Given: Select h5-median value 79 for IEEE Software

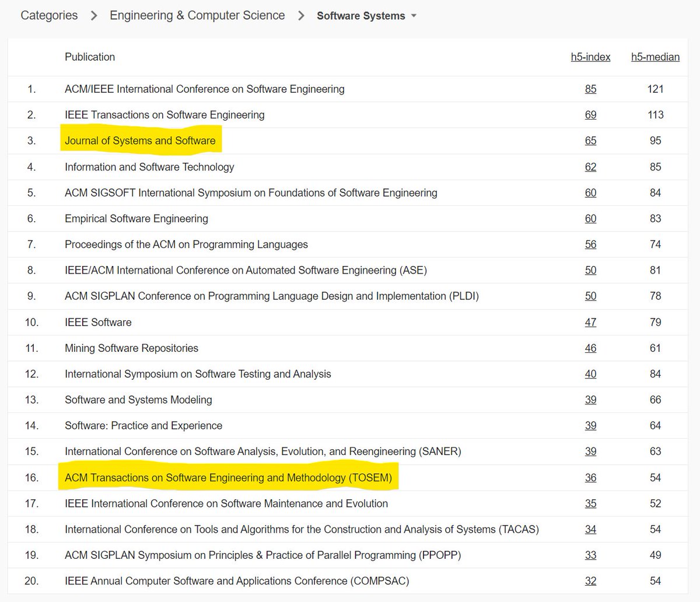Looking at the screenshot, I should (655, 322).
